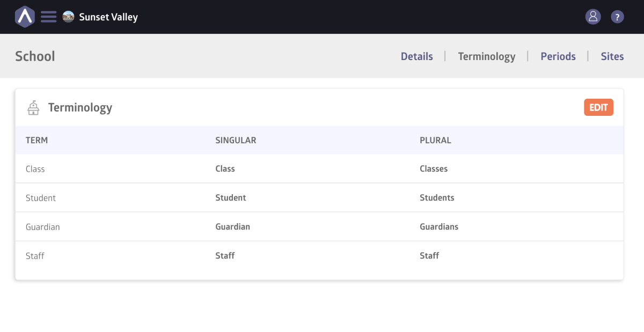
Task: Click the hexagonal app logo icon
Action: [25, 17]
